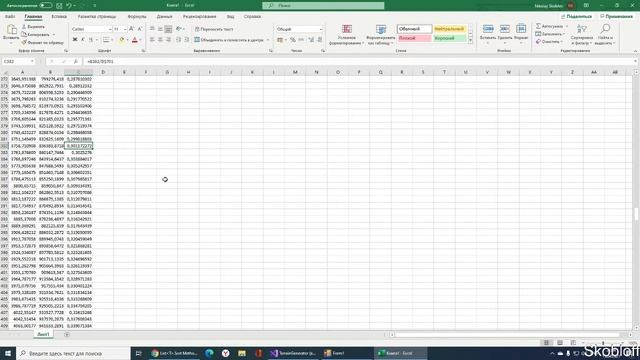Open Find and Select menu
Image resolution: width=640 pixels, height=360 pixels.
point(604,34)
